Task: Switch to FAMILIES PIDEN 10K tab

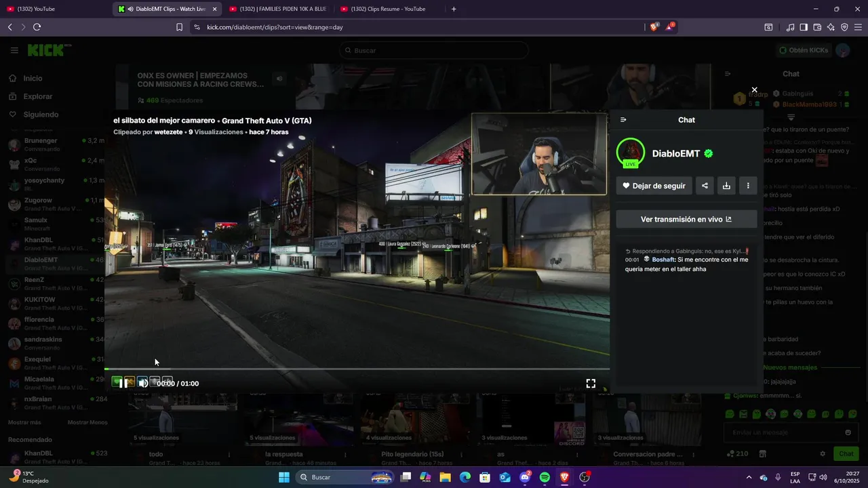Action: pyautogui.click(x=278, y=9)
